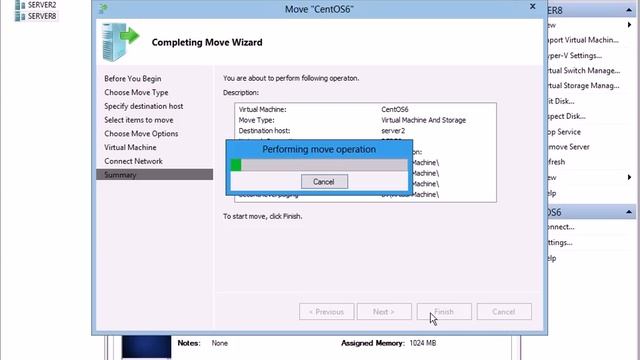Viewport: 640px width, 360px height.
Task: Click the Finish button in Move wizard
Action: (444, 311)
